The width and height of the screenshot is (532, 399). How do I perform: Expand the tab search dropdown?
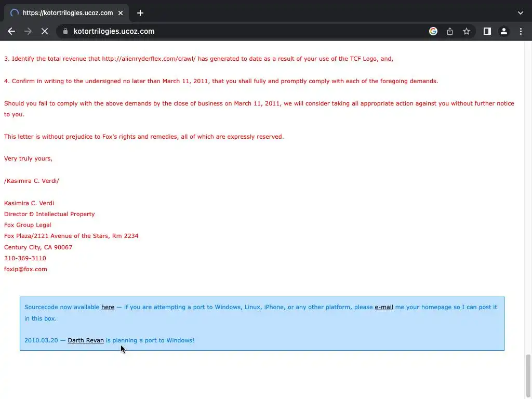point(521,13)
